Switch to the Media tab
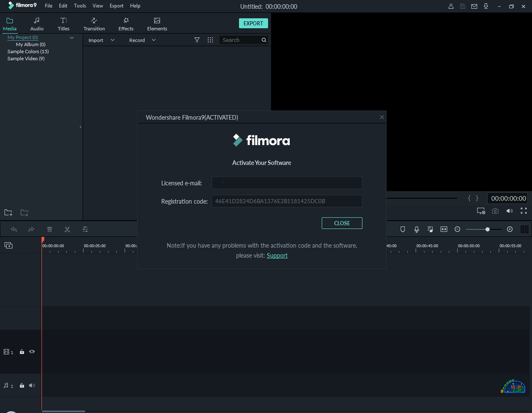Image resolution: width=532 pixels, height=413 pixels. coord(9,24)
